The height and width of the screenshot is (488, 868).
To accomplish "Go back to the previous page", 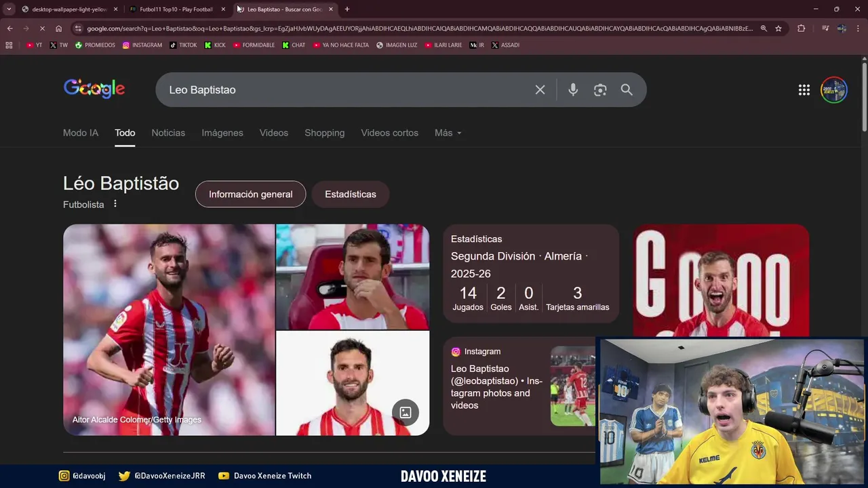I will (9, 28).
